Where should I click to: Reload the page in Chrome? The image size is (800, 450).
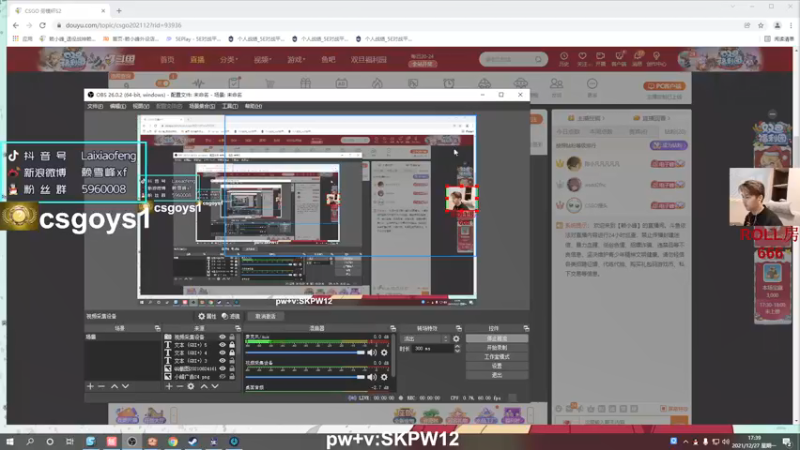[x=42, y=25]
